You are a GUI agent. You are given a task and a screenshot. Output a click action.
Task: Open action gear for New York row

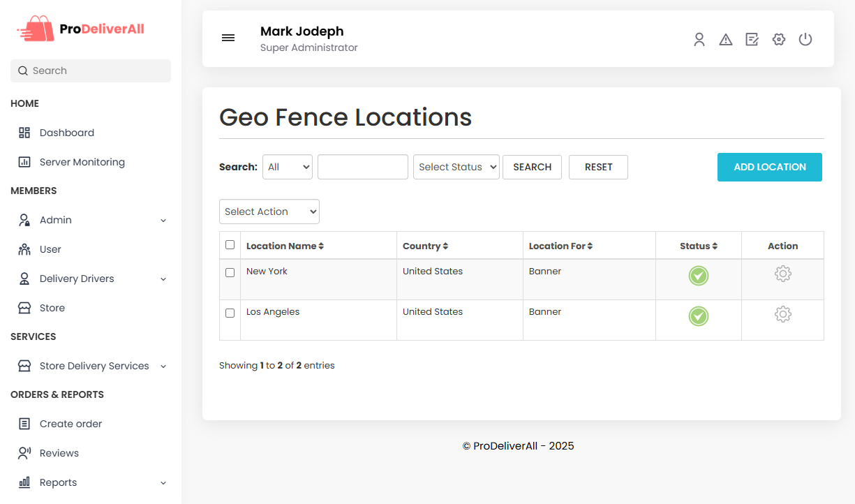(783, 274)
